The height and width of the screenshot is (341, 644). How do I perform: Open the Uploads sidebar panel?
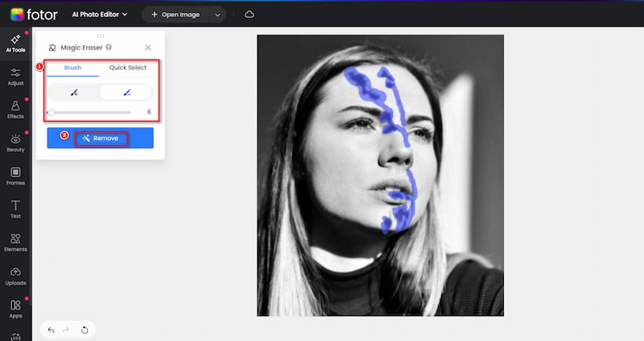[15, 277]
